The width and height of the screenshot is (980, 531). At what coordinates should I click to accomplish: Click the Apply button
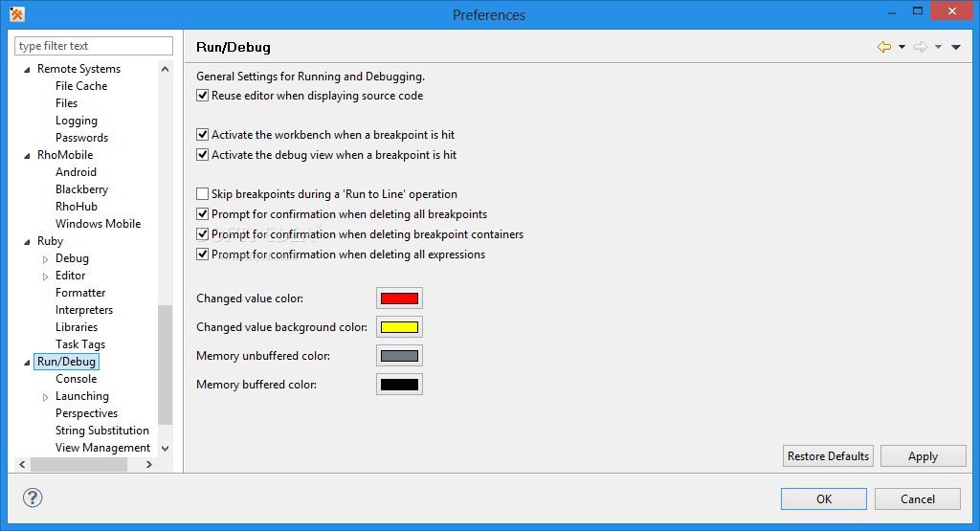click(x=924, y=456)
